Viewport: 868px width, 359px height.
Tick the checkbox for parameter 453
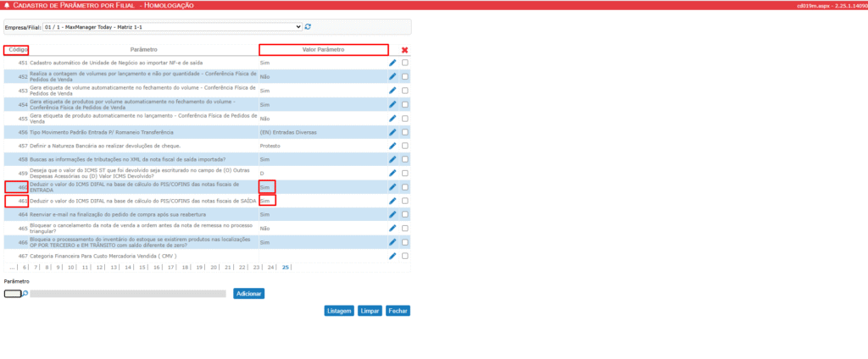405,91
